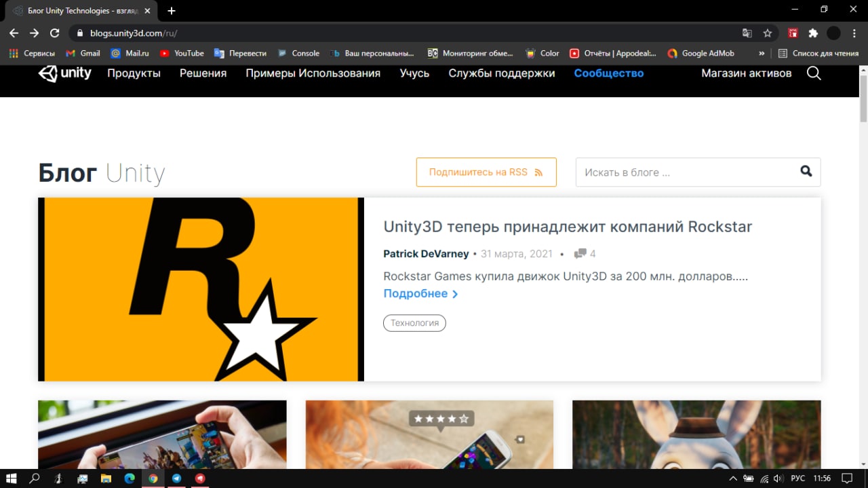The width and height of the screenshot is (868, 488).
Task: Open File Explorer from the taskbar
Action: click(106, 478)
